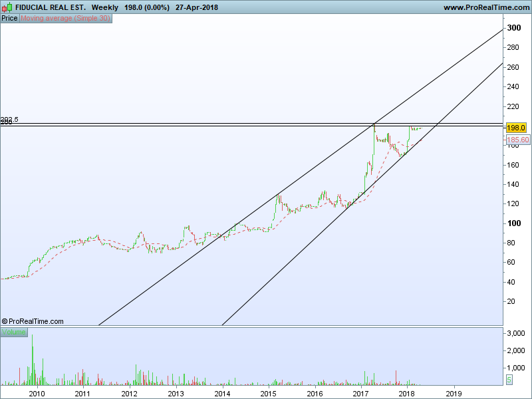532x399 pixels.
Task: Click the 40 price axis label
Action: (x=511, y=282)
